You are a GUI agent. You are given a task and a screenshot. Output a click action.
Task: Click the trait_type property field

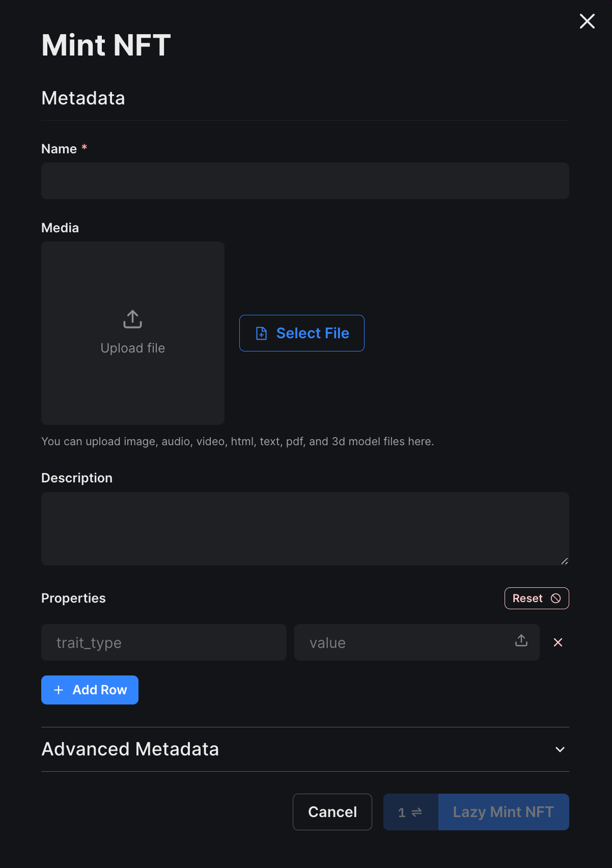click(x=163, y=642)
